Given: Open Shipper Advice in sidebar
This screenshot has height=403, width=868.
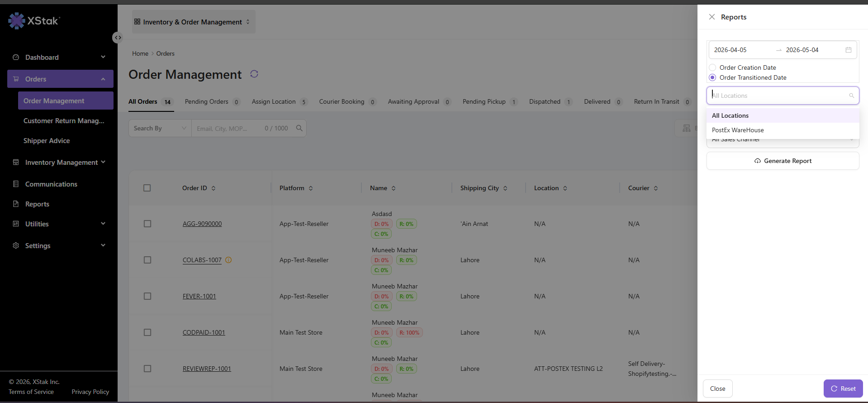Looking at the screenshot, I should (x=47, y=141).
